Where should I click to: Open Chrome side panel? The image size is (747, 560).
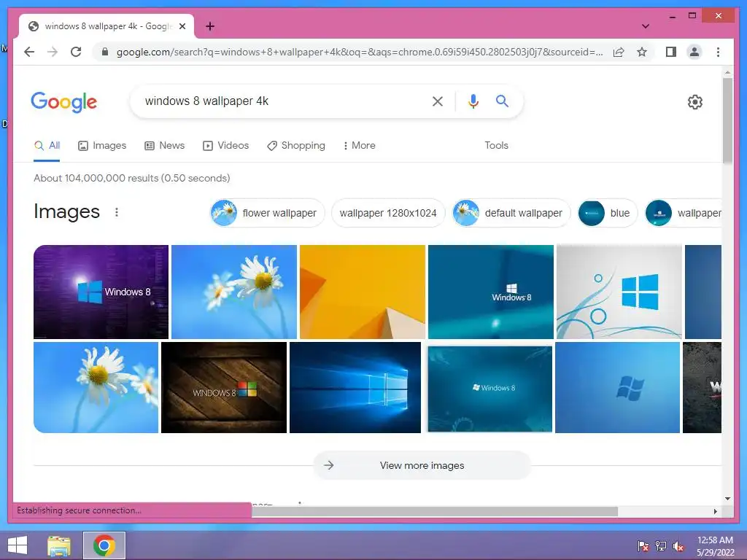(671, 52)
